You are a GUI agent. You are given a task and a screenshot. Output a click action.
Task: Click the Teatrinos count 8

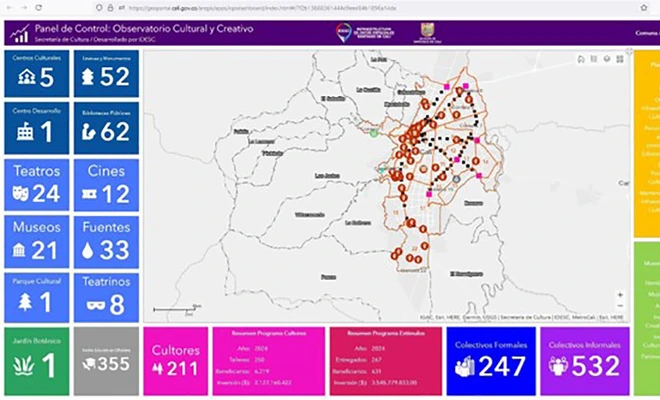click(x=117, y=305)
